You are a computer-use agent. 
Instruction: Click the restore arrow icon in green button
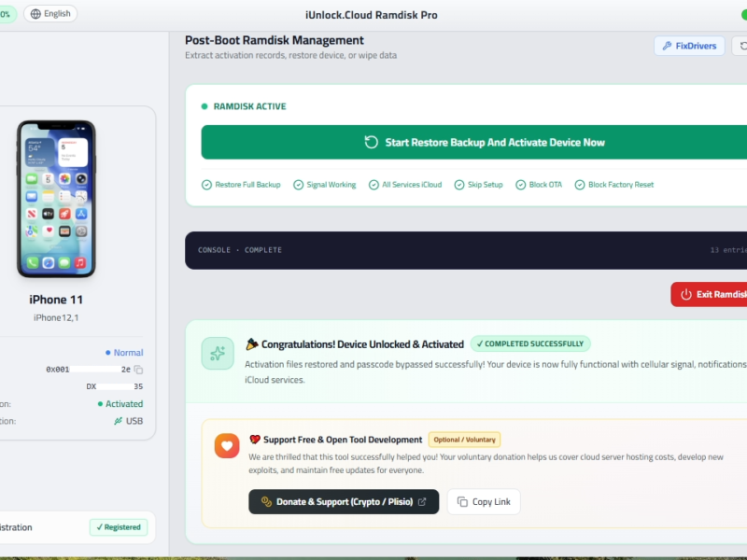(371, 143)
